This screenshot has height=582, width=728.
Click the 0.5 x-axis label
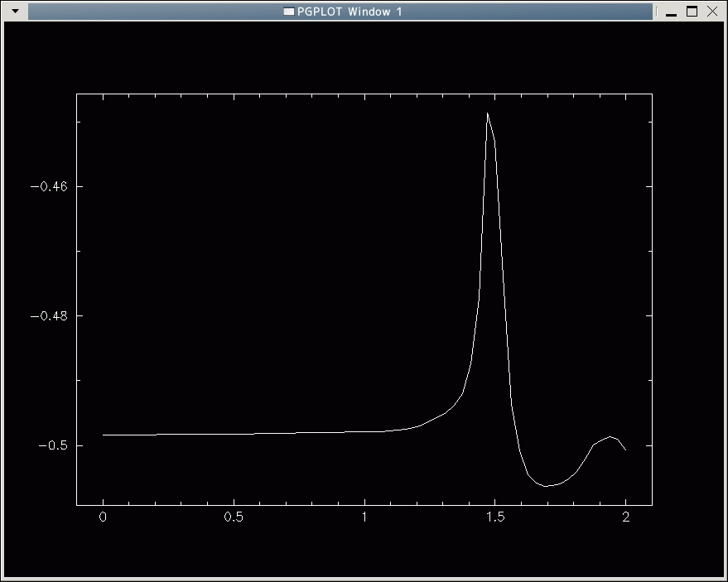[x=234, y=517]
